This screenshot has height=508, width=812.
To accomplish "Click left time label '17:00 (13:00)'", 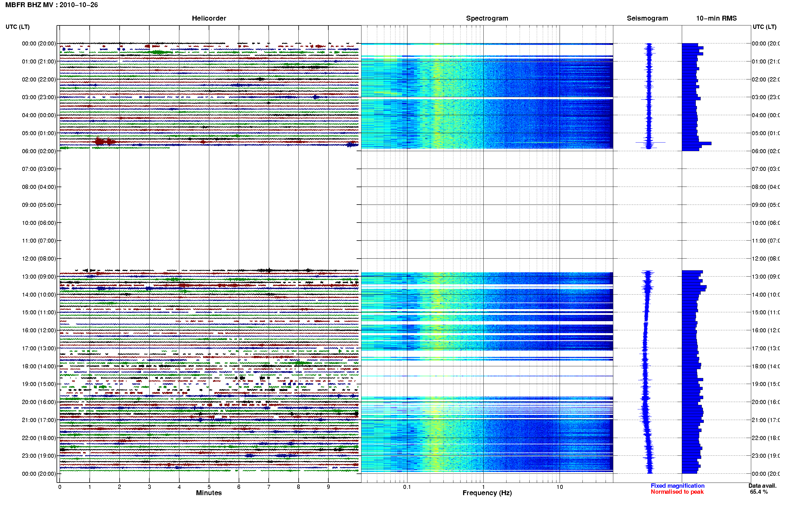I will coord(39,348).
